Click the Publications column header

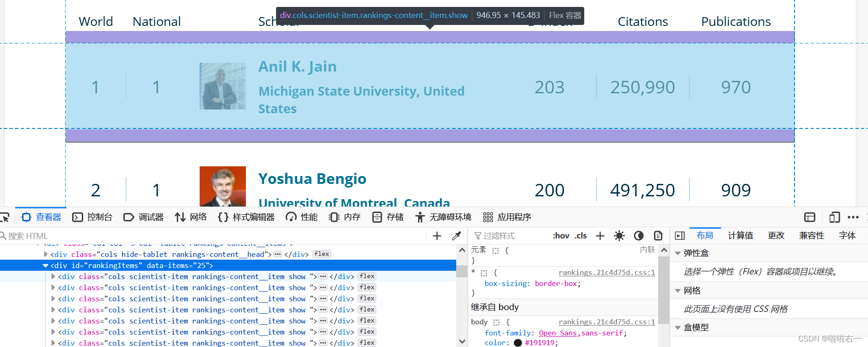736,22
